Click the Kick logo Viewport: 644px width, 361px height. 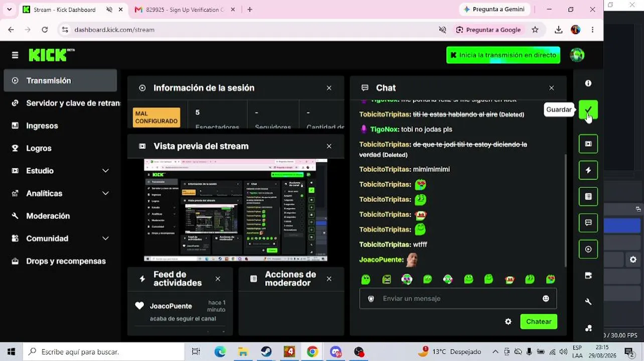coord(52,55)
